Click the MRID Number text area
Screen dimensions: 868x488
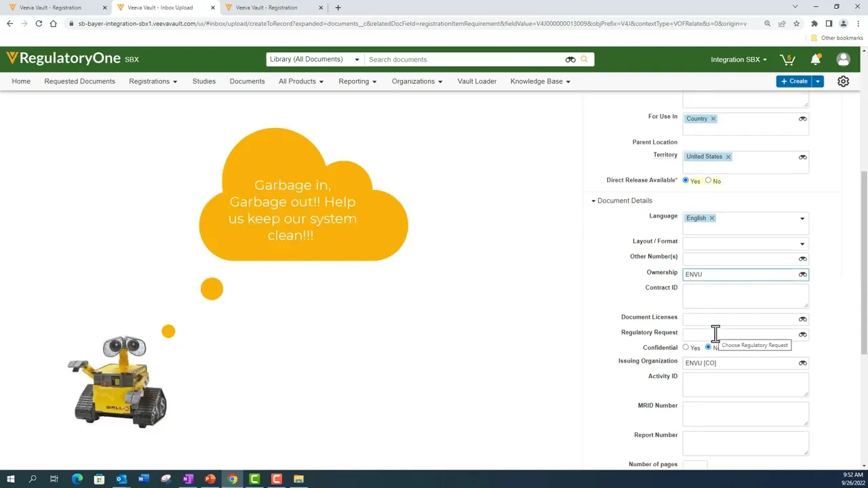(745, 413)
